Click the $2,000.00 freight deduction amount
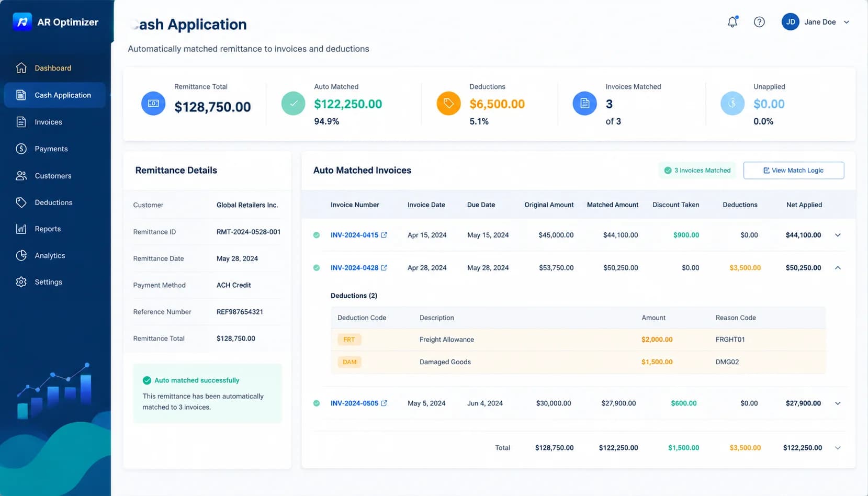 [x=657, y=340]
